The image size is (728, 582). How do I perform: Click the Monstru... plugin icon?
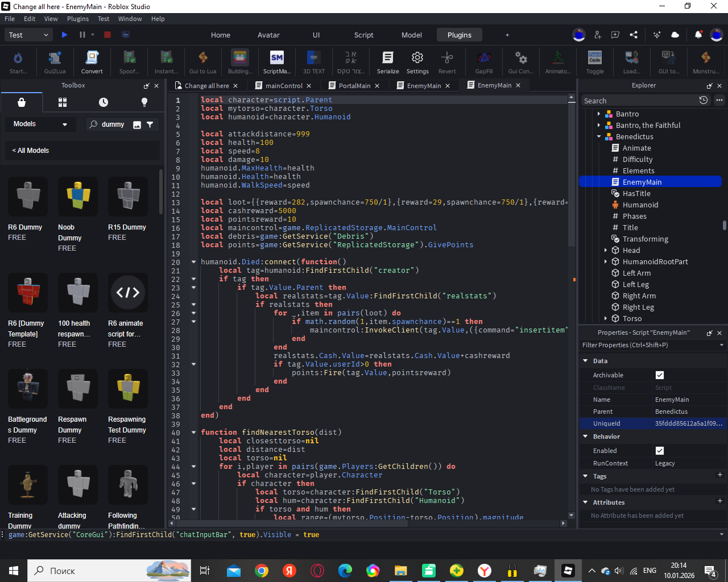[x=706, y=62]
